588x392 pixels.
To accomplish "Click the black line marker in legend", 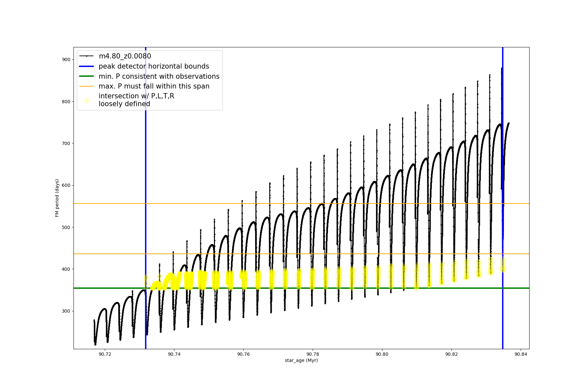I will pos(87,56).
